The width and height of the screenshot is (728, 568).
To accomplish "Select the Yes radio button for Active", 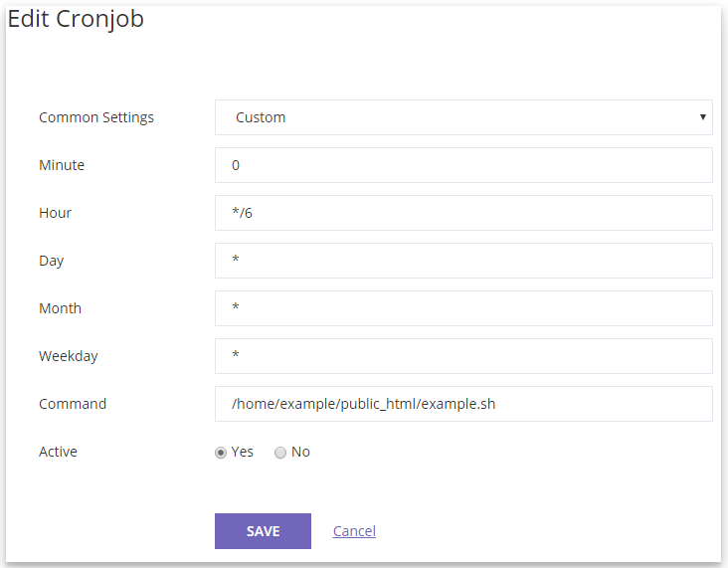I will point(221,453).
